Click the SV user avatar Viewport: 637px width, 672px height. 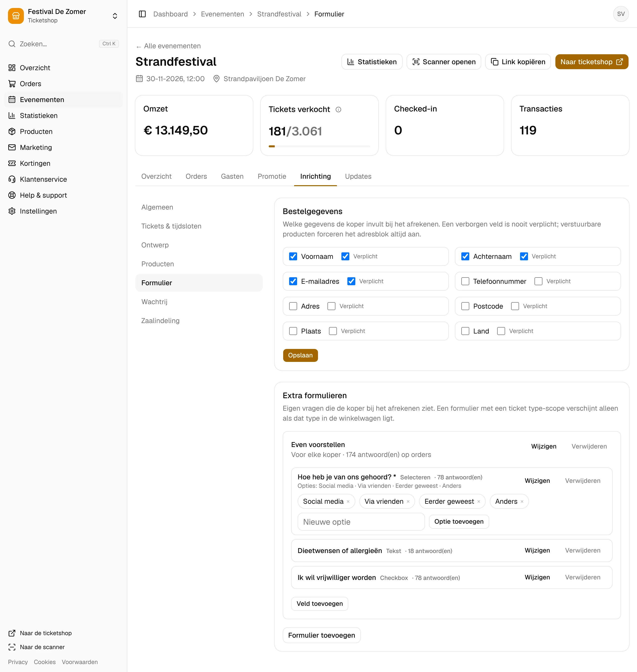(621, 14)
